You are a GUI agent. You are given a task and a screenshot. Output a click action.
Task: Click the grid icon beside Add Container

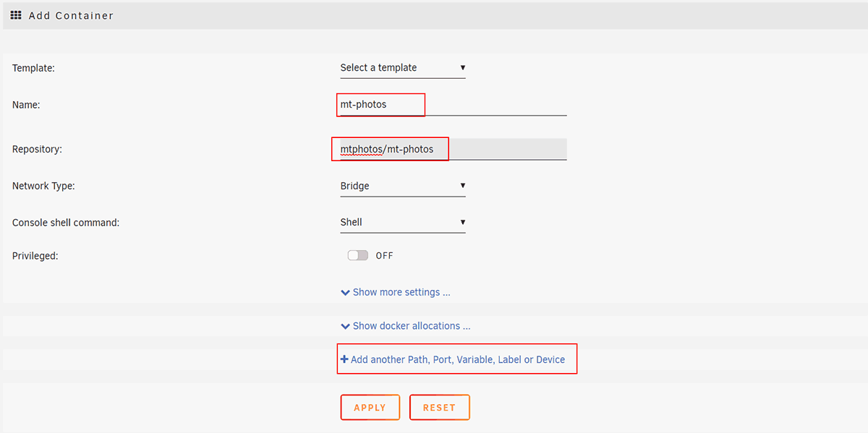15,14
